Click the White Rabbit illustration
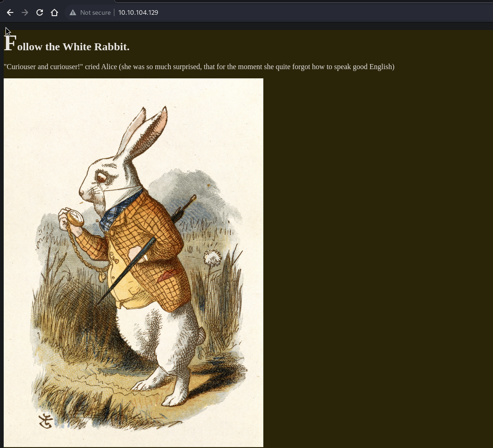The width and height of the screenshot is (493, 448). coord(133,263)
